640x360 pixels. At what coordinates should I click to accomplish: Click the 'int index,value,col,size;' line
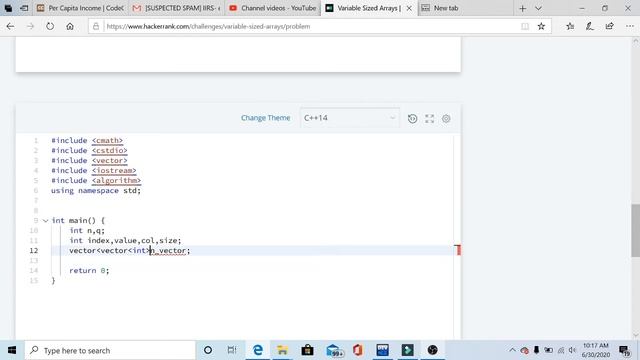pyautogui.click(x=125, y=240)
